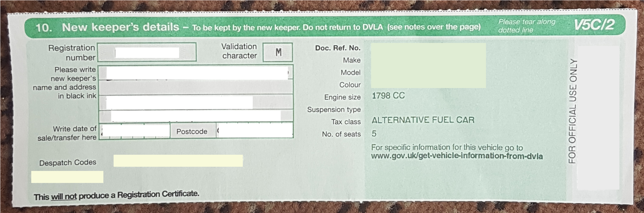Click the empty second address line
Viewport: 644px width, 213px height.
pos(196,87)
